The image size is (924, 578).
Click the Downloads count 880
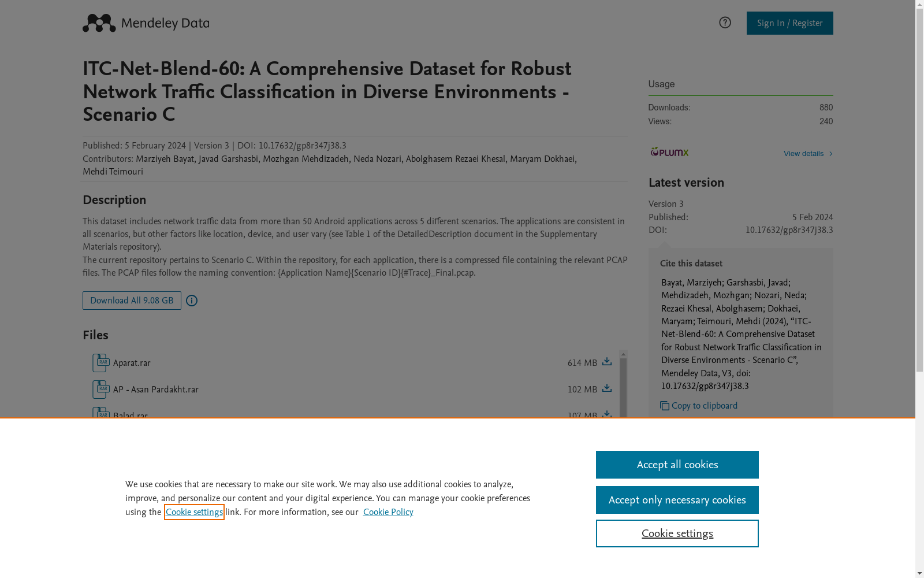click(x=826, y=108)
